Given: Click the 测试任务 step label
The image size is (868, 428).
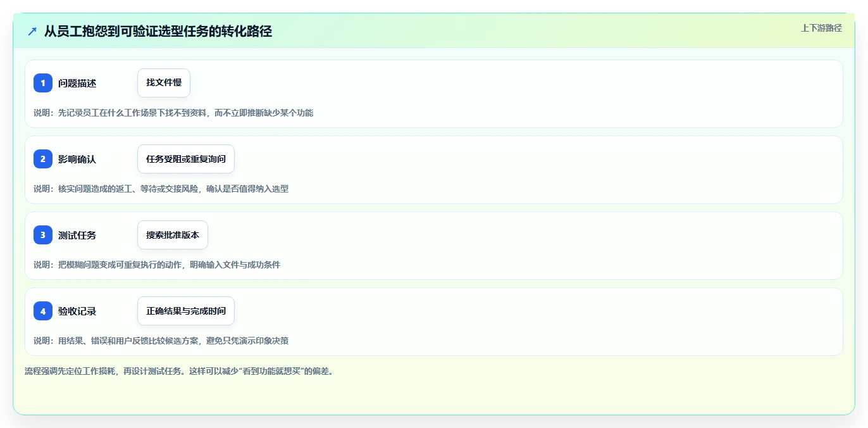Looking at the screenshot, I should 77,235.
